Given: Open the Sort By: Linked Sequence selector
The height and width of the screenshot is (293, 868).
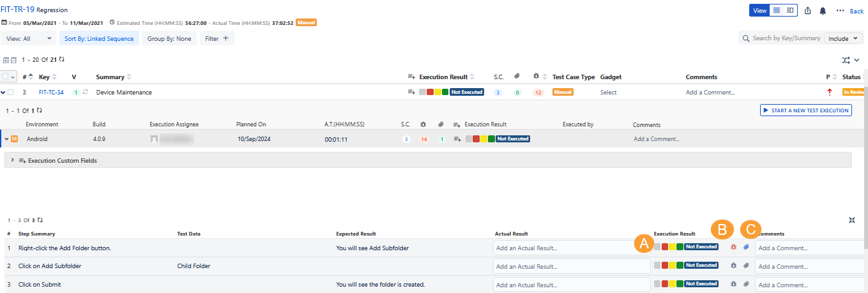Looking at the screenshot, I should pyautogui.click(x=99, y=38).
